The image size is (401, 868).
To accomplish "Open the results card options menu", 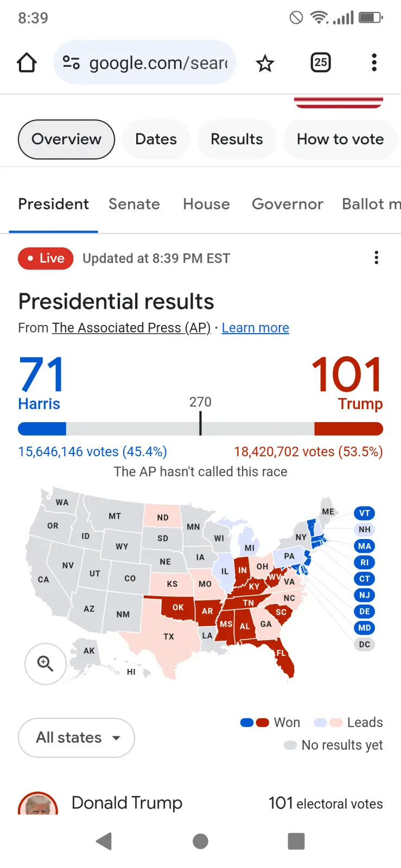I will [376, 258].
